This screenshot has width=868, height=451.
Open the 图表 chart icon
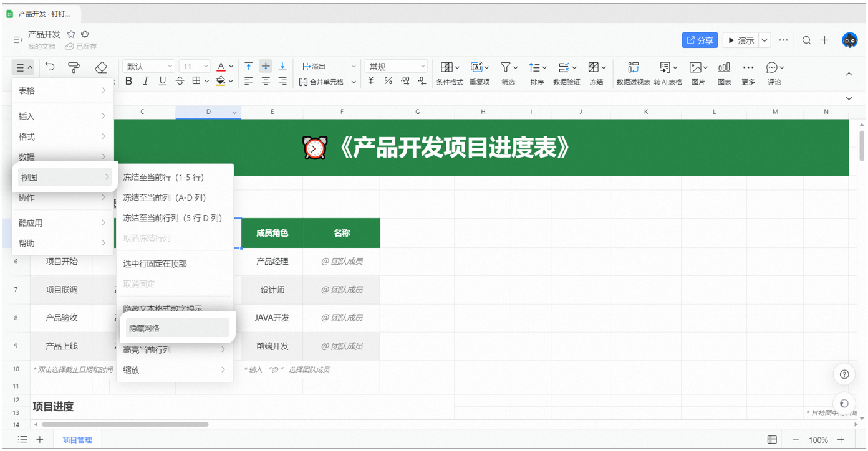(724, 73)
